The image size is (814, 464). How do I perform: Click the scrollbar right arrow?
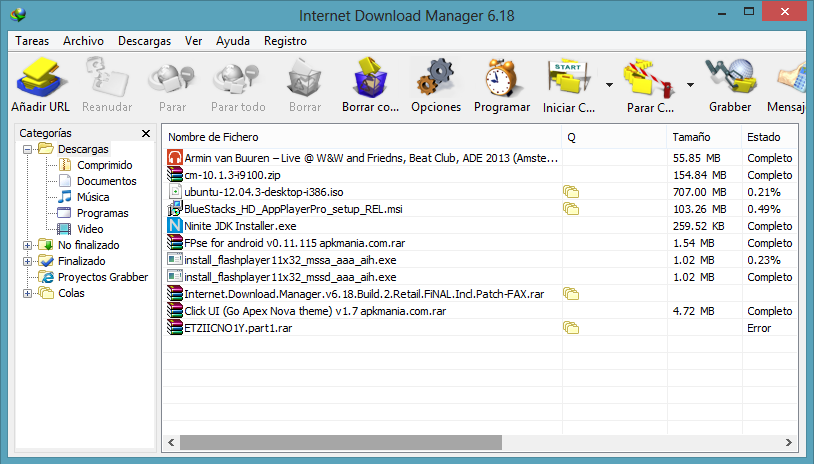pyautogui.click(x=789, y=442)
